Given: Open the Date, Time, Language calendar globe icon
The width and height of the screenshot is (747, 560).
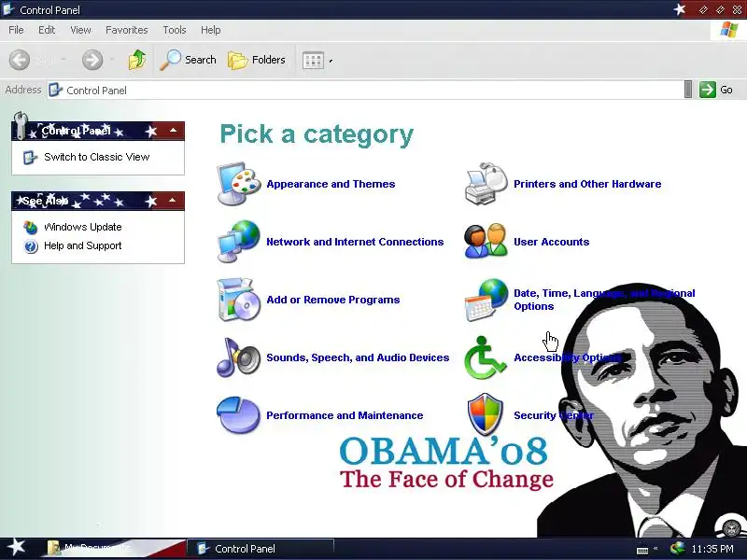Looking at the screenshot, I should coord(486,300).
